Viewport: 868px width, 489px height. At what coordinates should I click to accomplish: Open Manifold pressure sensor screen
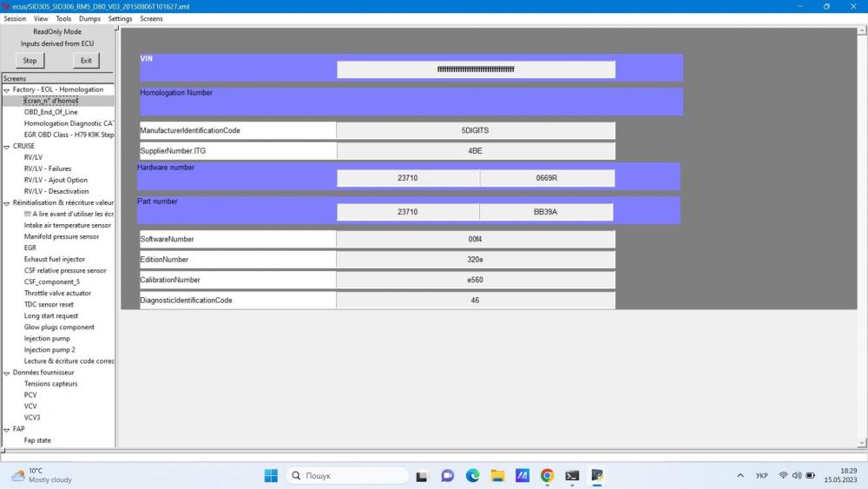pyautogui.click(x=62, y=236)
